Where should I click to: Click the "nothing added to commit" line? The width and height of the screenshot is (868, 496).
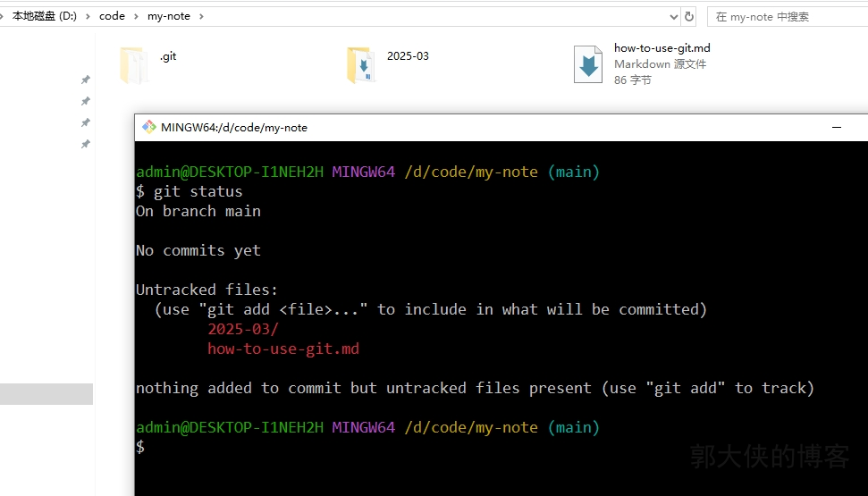pyautogui.click(x=475, y=388)
